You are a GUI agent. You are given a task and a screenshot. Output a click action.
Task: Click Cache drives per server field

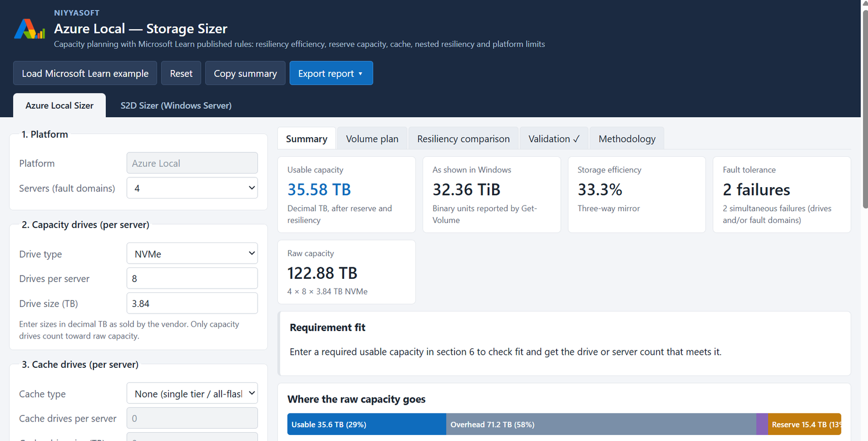tap(192, 418)
